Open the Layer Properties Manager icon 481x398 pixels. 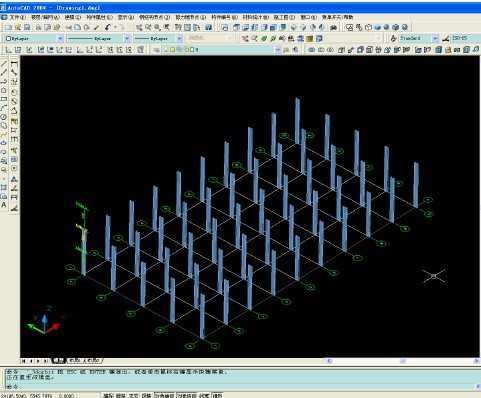click(156, 50)
